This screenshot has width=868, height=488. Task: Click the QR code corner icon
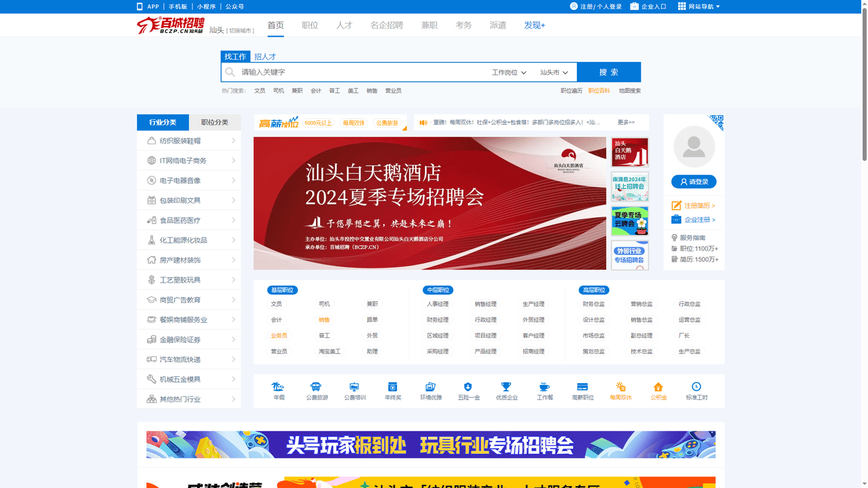click(x=715, y=122)
